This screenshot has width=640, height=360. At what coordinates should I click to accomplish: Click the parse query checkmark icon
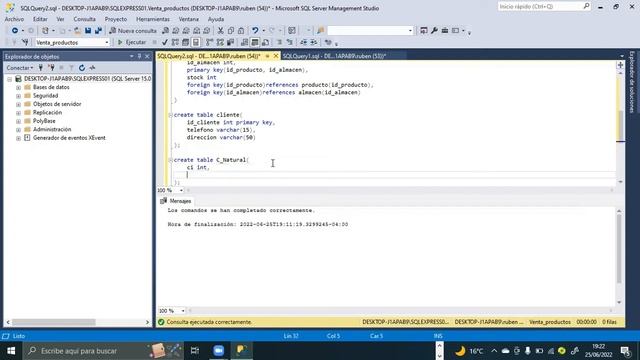tap(164, 42)
